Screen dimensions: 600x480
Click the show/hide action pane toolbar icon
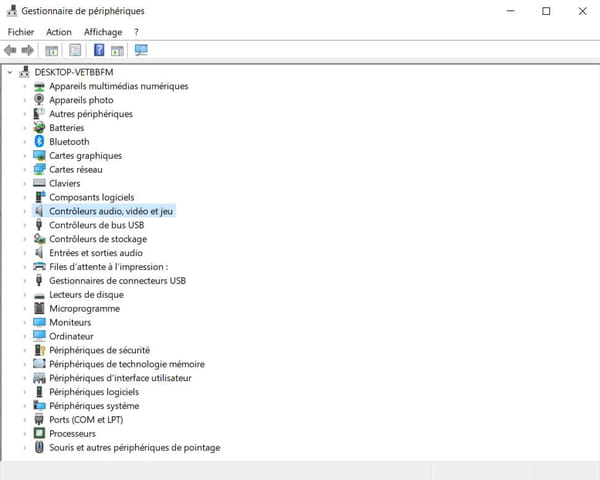coord(117,51)
